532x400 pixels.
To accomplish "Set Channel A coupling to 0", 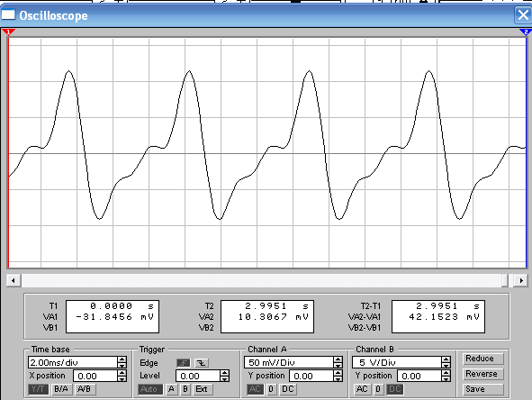I will (x=271, y=389).
